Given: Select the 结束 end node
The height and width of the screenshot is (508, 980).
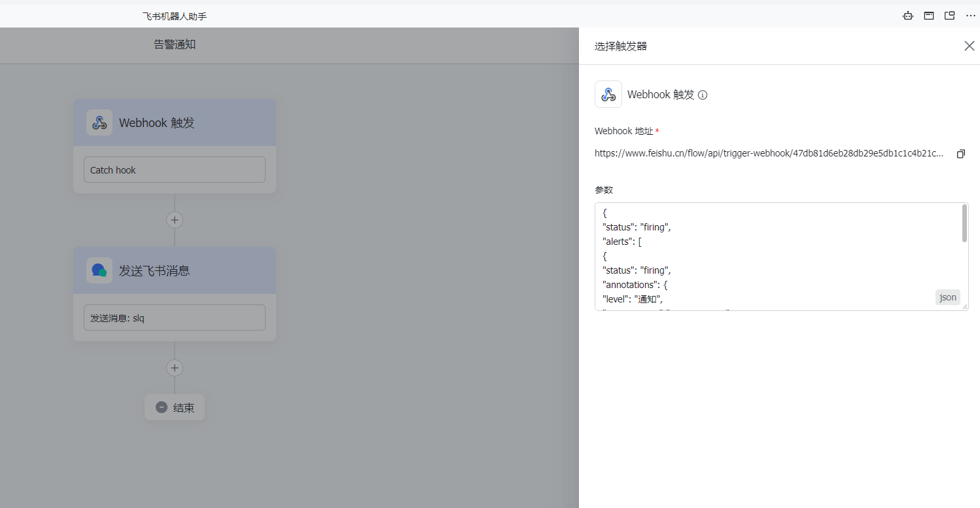Looking at the screenshot, I should 175,407.
